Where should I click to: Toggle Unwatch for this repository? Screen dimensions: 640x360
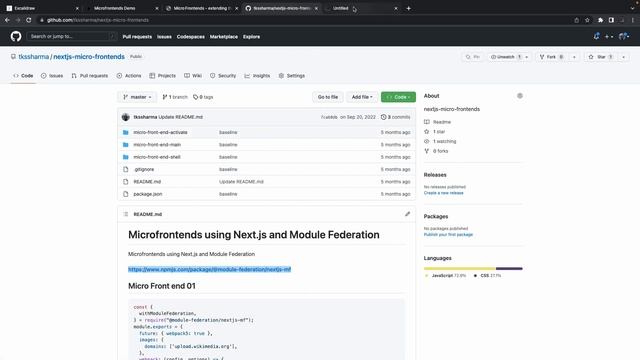pos(505,57)
